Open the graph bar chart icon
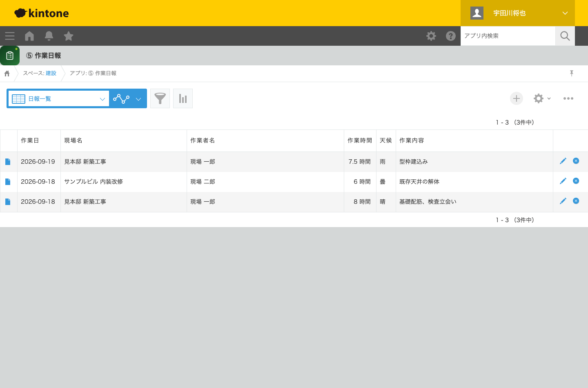This screenshot has width=588, height=388. (x=183, y=98)
